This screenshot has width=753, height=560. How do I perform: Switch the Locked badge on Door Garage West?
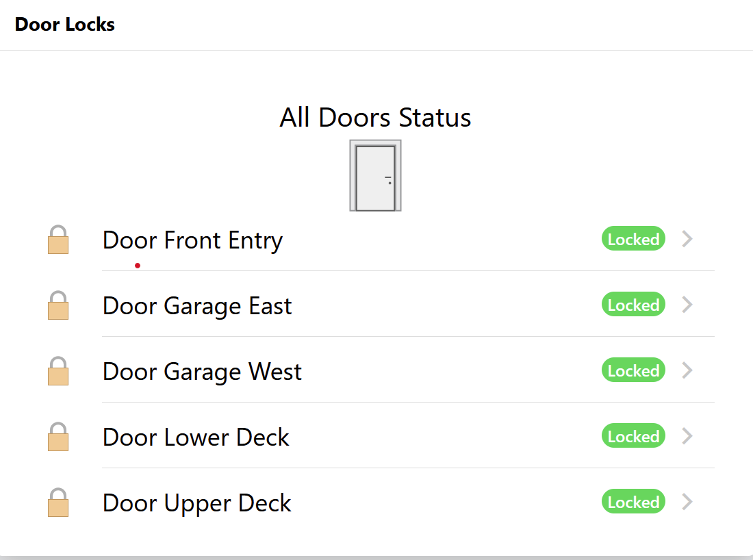[633, 370]
